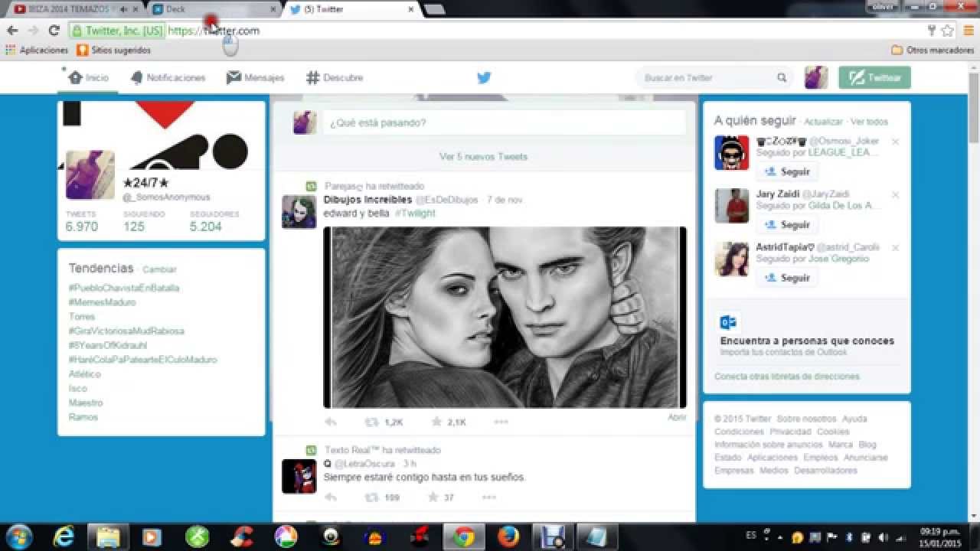The height and width of the screenshot is (551, 980).
Task: Open trend #PuebloChavistaEnBatalla
Action: click(x=124, y=288)
